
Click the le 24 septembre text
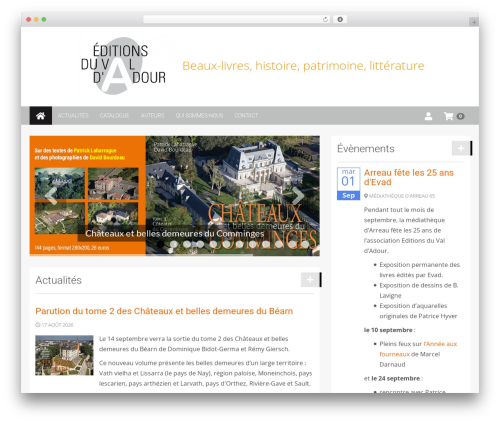[x=396, y=378]
